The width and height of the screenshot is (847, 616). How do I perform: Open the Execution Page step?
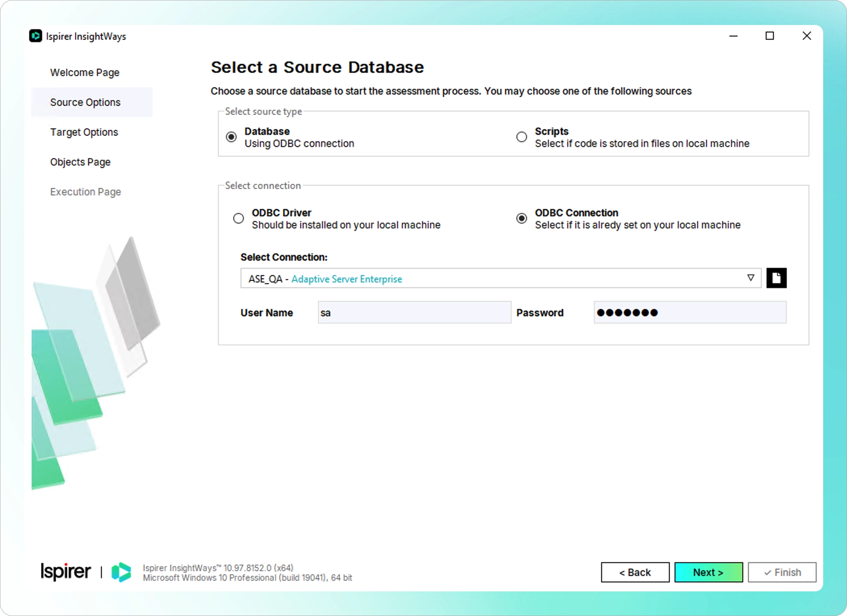[x=86, y=192]
